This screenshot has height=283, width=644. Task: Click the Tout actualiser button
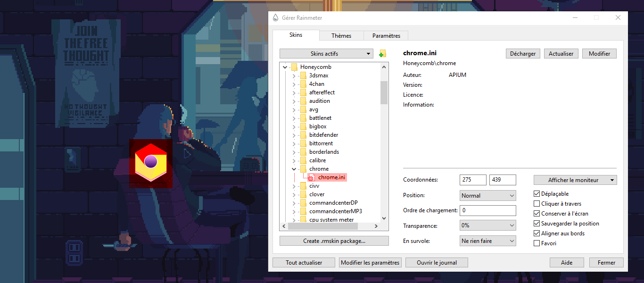[304, 263]
